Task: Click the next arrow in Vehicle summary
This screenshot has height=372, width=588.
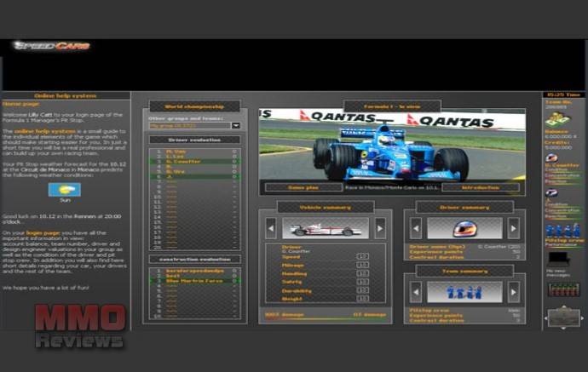Action: (380, 227)
